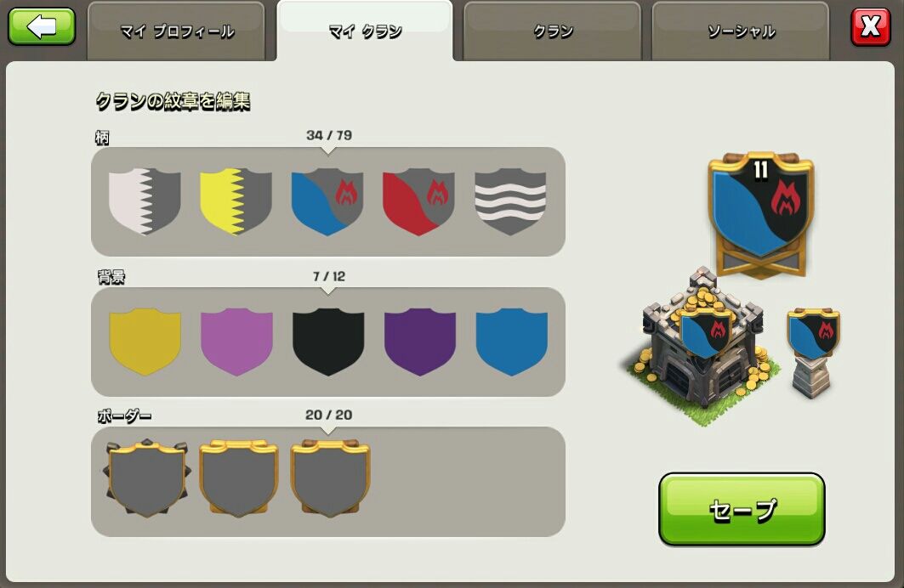The image size is (904, 588).
Task: Choose the dark purple background shield
Action: pyautogui.click(x=420, y=342)
